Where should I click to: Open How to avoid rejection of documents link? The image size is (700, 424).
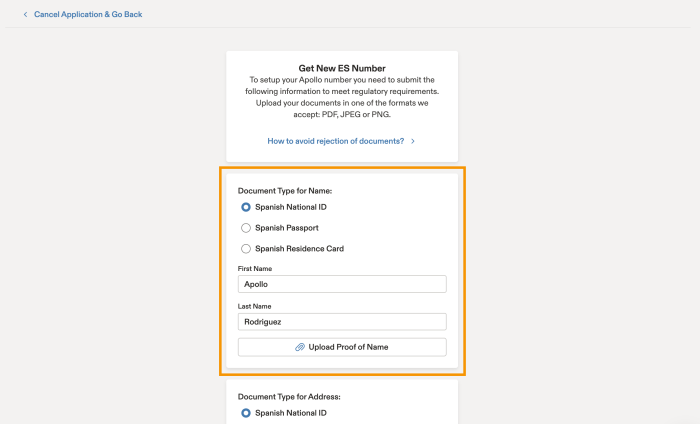pyautogui.click(x=336, y=141)
